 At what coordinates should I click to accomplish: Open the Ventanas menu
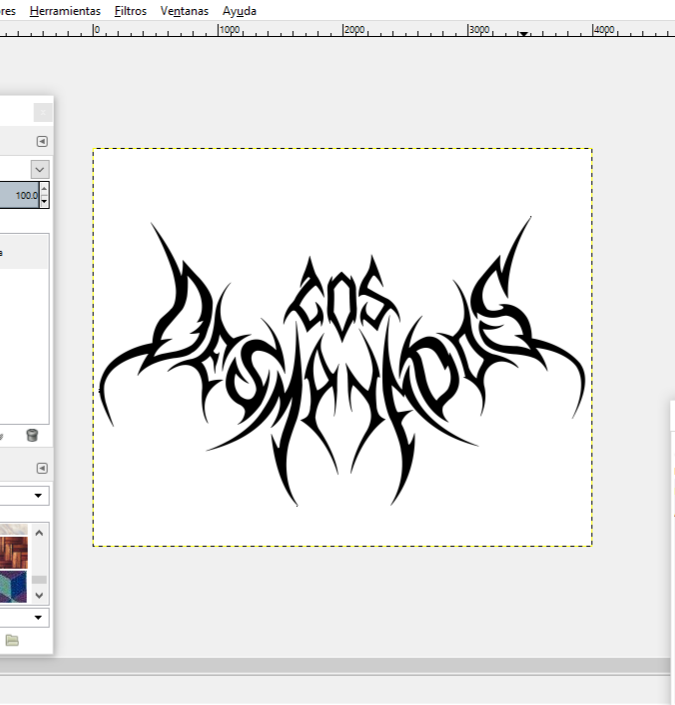pos(184,11)
